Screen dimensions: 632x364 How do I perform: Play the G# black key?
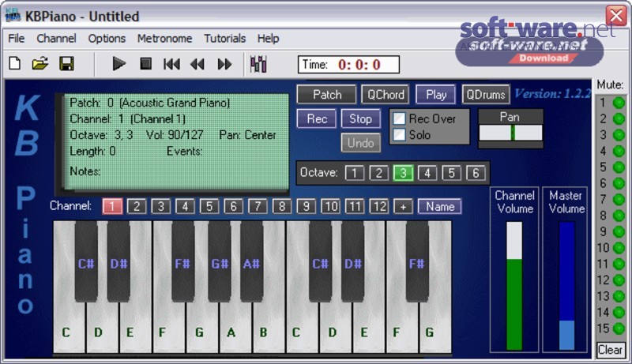point(220,261)
